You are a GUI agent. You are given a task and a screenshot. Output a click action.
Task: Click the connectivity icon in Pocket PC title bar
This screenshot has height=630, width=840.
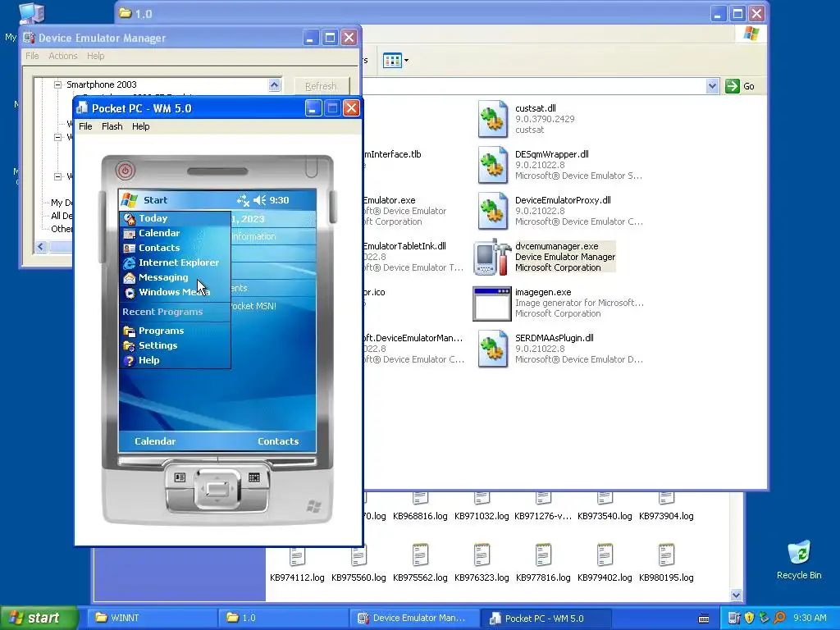[x=243, y=200]
